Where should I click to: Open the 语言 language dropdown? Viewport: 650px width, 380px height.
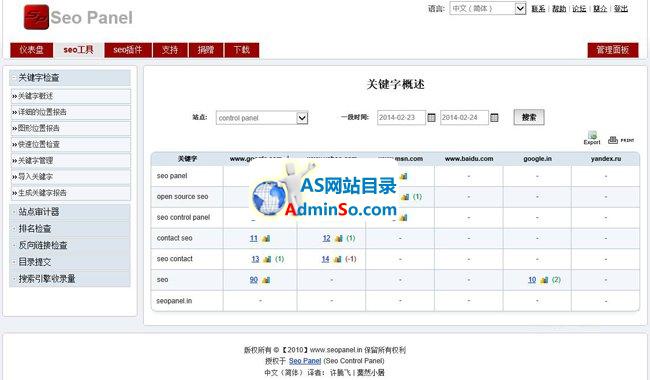tap(488, 8)
